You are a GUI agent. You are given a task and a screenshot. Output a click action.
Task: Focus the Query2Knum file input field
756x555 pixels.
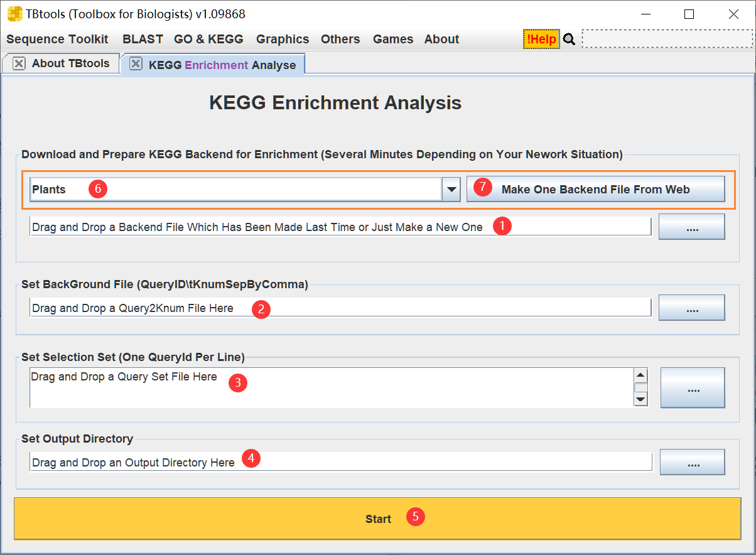[x=340, y=308]
